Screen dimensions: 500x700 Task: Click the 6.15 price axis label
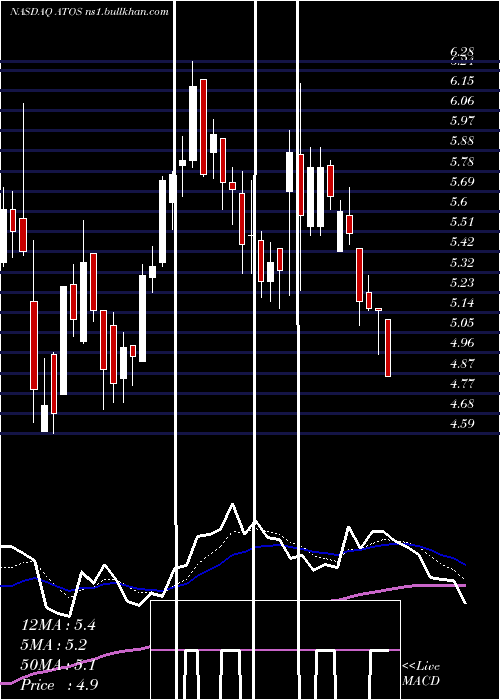pos(462,81)
